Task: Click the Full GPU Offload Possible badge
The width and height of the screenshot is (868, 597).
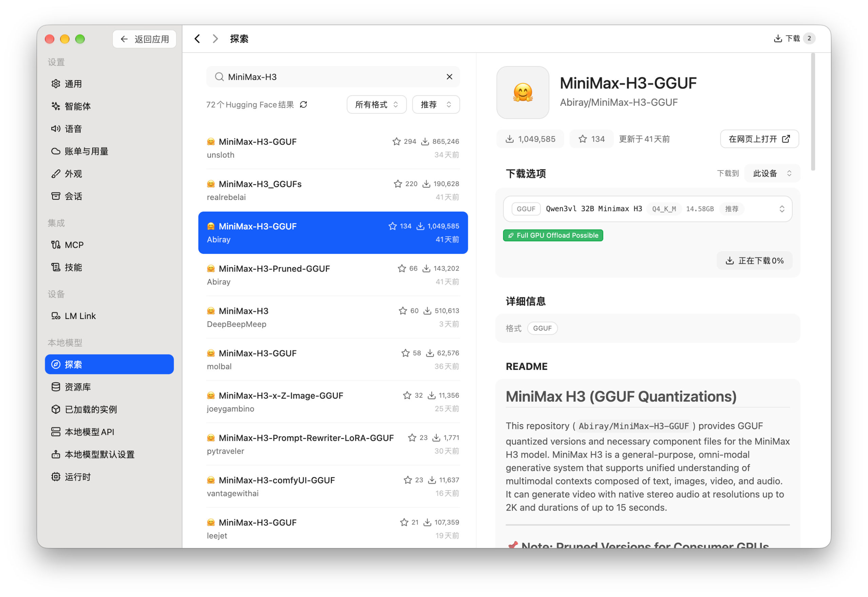Action: click(x=553, y=235)
